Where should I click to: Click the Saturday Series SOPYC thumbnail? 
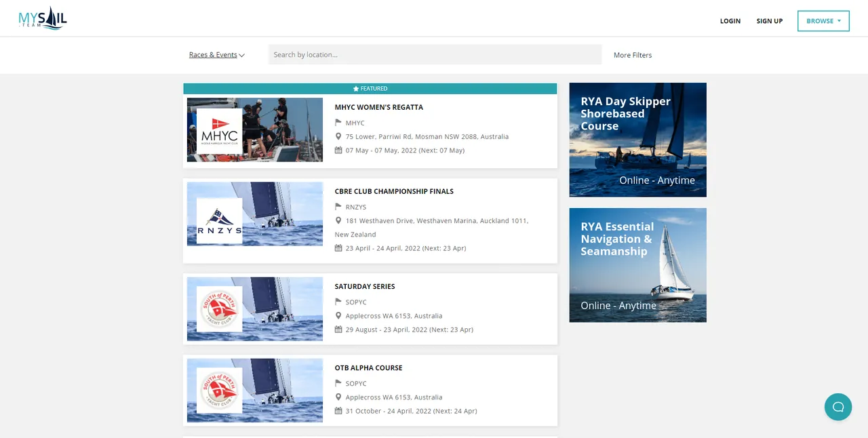[x=255, y=308]
